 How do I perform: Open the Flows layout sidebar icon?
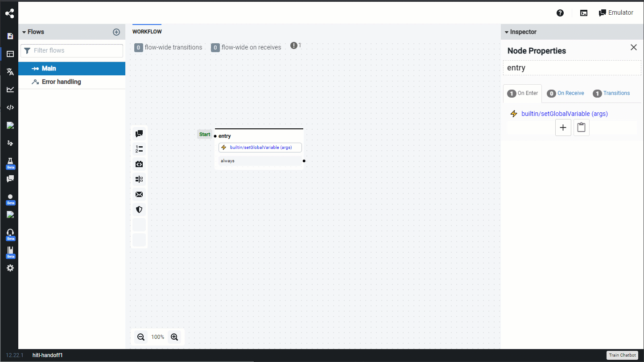10,54
